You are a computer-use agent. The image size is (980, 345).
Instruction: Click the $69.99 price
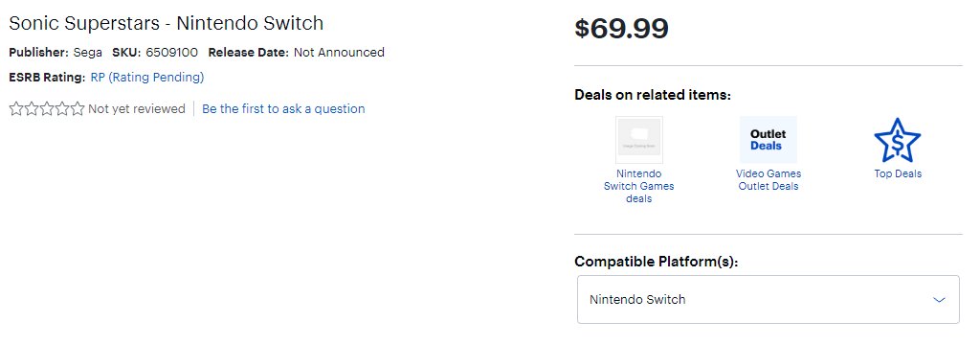click(621, 28)
